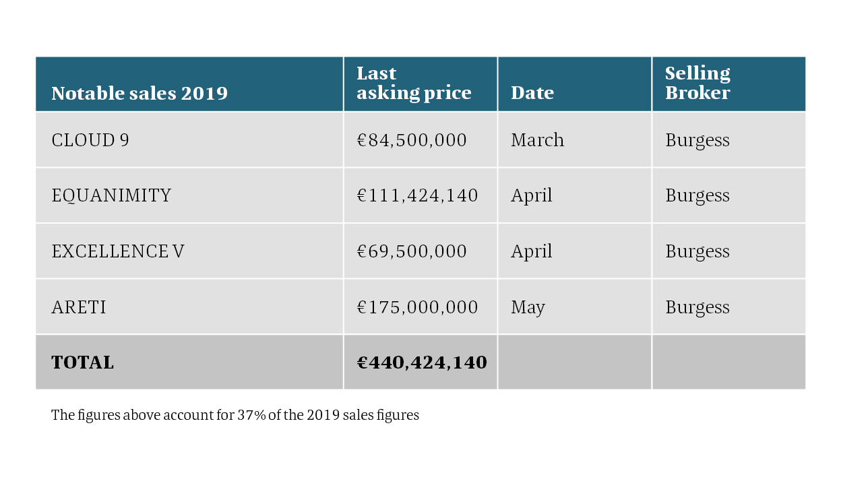Click the 37% of 2019 sales footnote
The image size is (868, 504).
(235, 415)
